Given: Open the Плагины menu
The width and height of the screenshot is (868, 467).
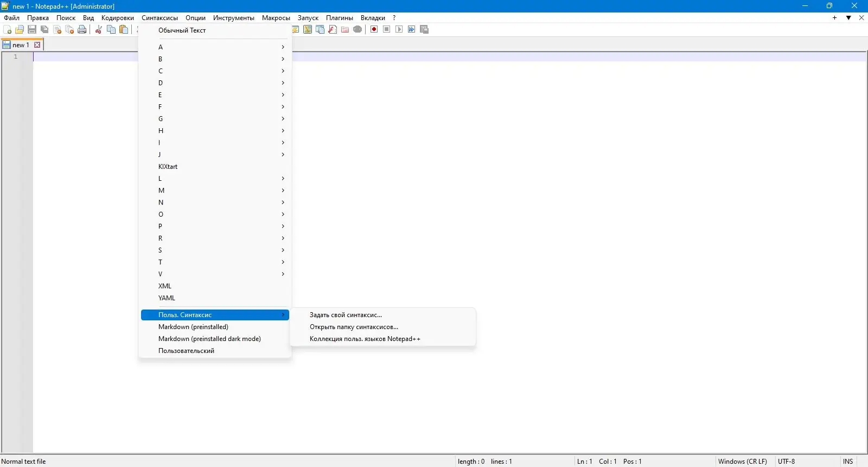Looking at the screenshot, I should [340, 18].
